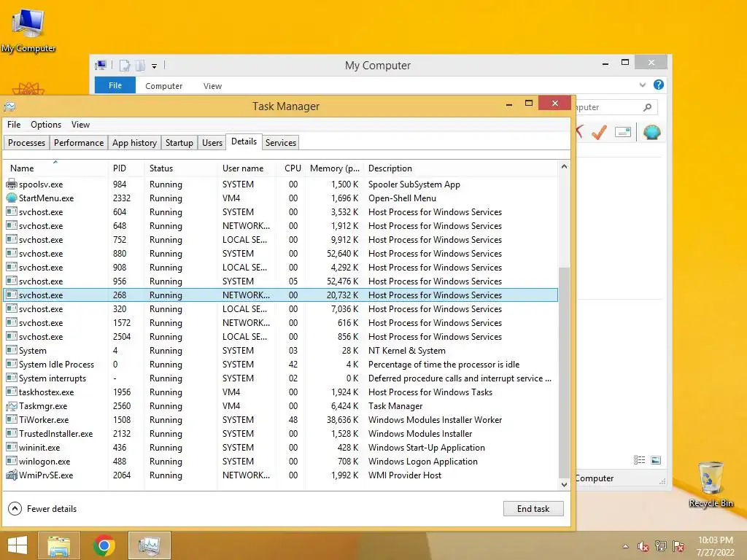The image size is (747, 560).
Task: Select svchost.exe with PID 880
Action: (x=281, y=253)
